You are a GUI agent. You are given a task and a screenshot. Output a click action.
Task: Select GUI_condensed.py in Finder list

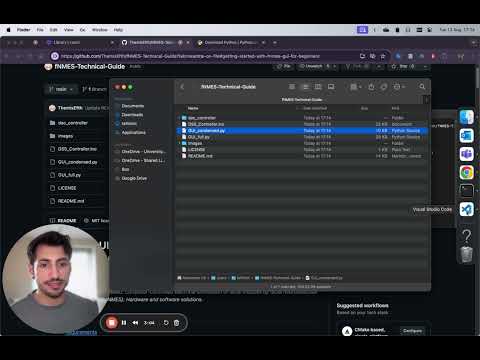302,130
